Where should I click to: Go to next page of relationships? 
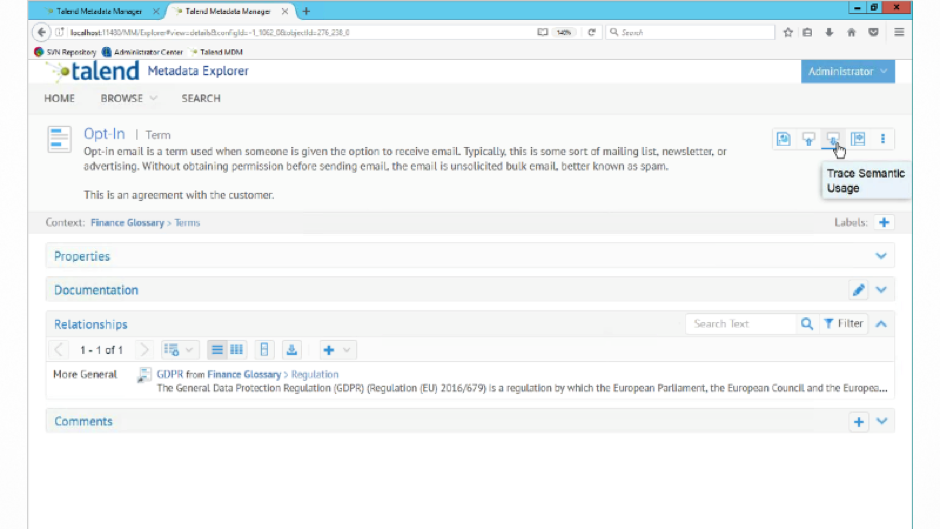pos(144,350)
